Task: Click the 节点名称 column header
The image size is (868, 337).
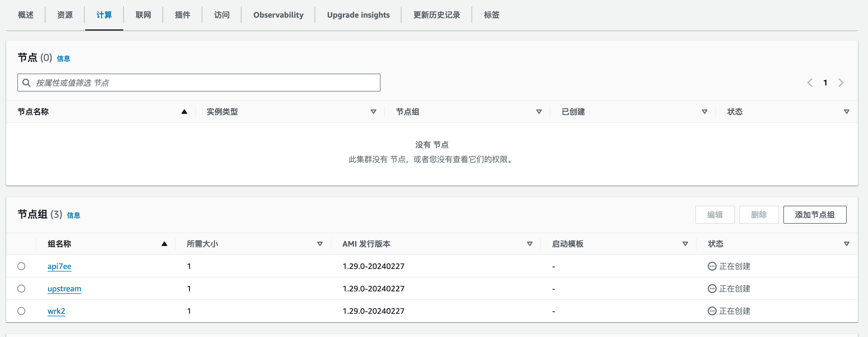Action: 33,112
